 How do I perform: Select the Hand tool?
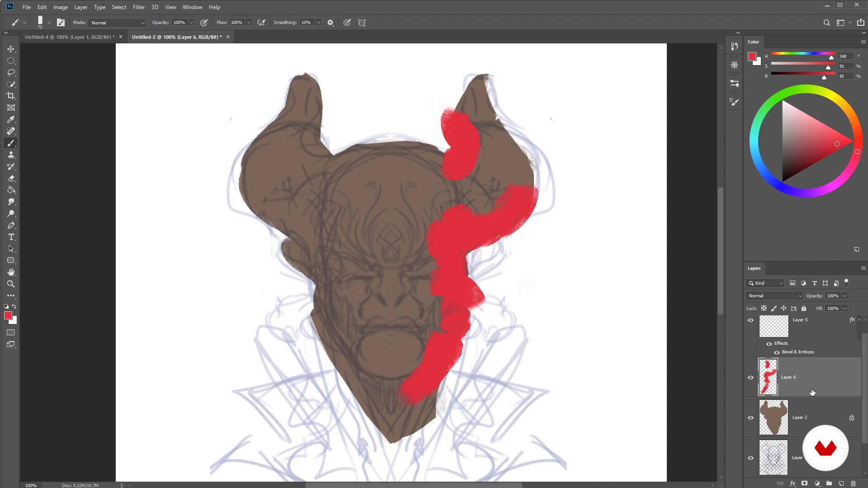[x=11, y=272]
